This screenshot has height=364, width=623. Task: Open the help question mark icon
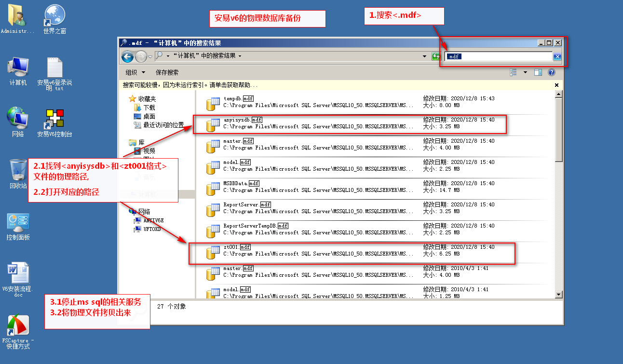click(x=552, y=72)
